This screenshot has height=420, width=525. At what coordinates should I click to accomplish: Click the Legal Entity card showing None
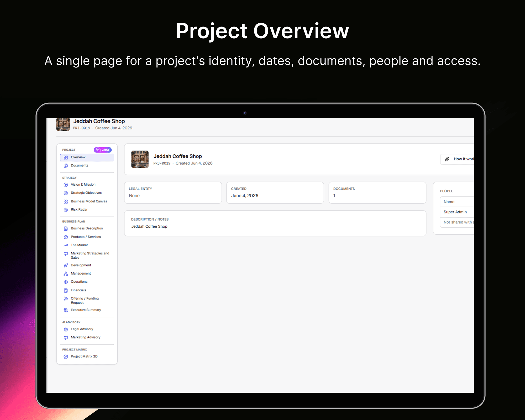(x=173, y=193)
